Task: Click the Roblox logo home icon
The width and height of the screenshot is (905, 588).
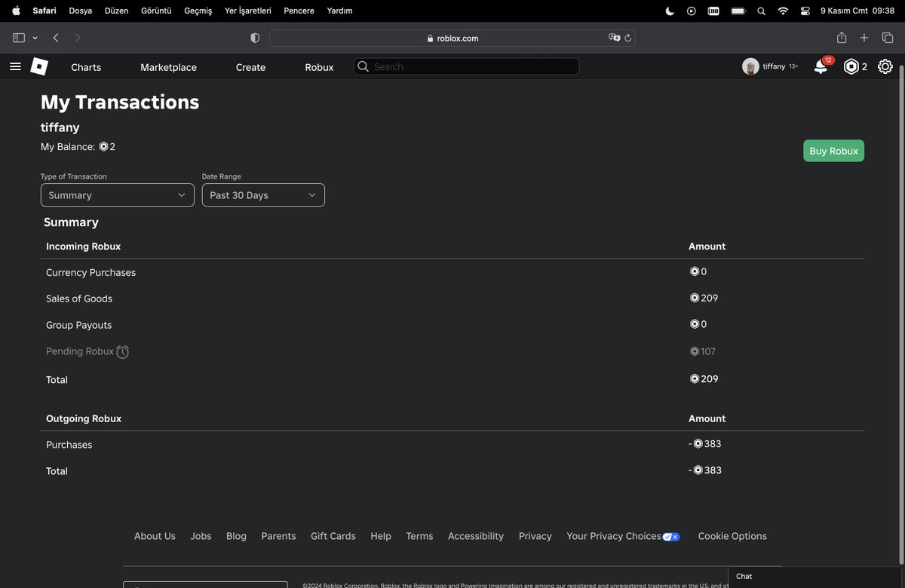Action: (39, 66)
